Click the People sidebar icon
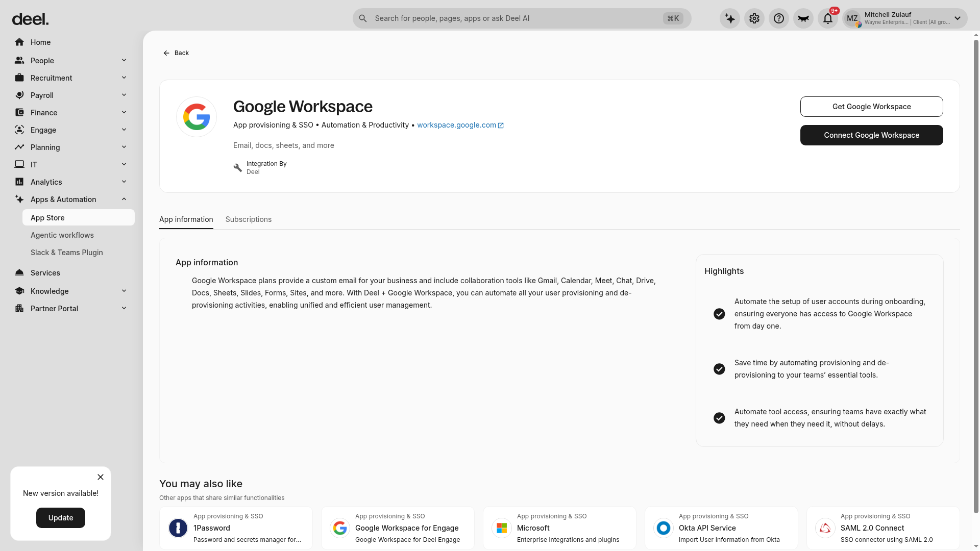 [19, 60]
